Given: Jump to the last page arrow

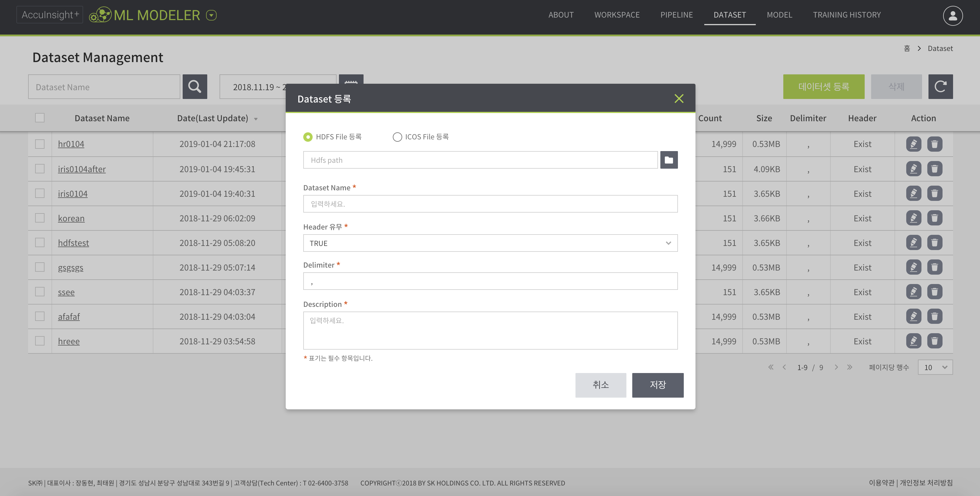Looking at the screenshot, I should pyautogui.click(x=849, y=367).
